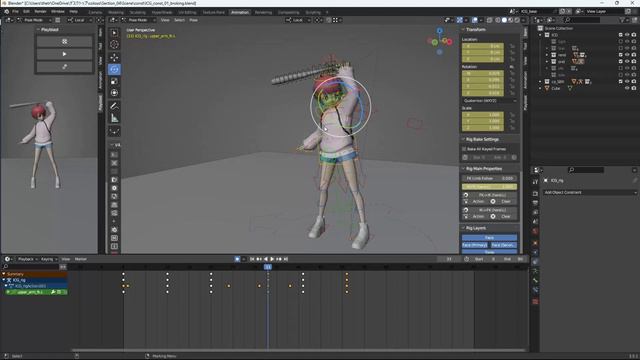The height and width of the screenshot is (360, 640).
Task: Open the timeline View menu
Action: (x=65, y=259)
